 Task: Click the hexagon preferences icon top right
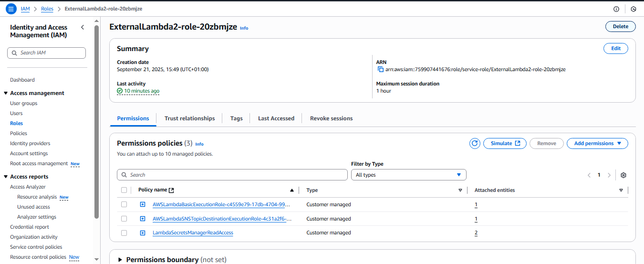point(634,9)
